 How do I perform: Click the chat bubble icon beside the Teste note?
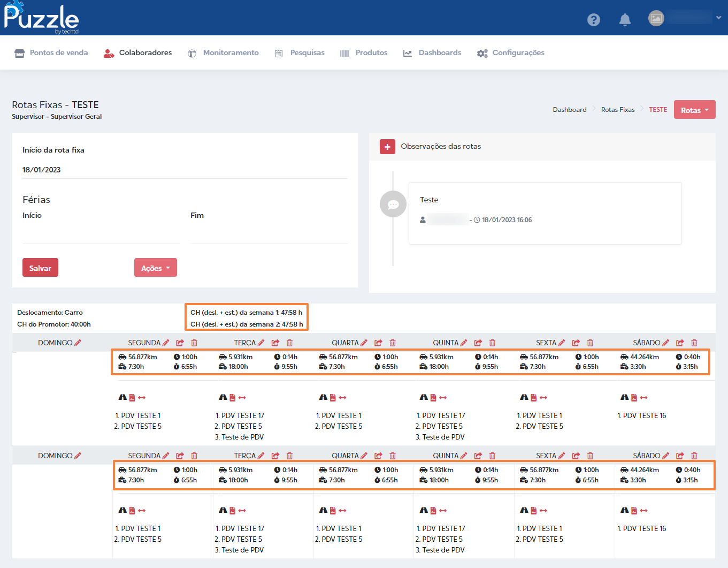tap(393, 204)
